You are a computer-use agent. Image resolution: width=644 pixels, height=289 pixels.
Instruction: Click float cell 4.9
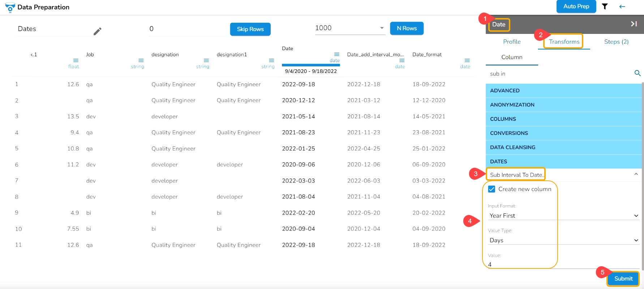(75, 213)
